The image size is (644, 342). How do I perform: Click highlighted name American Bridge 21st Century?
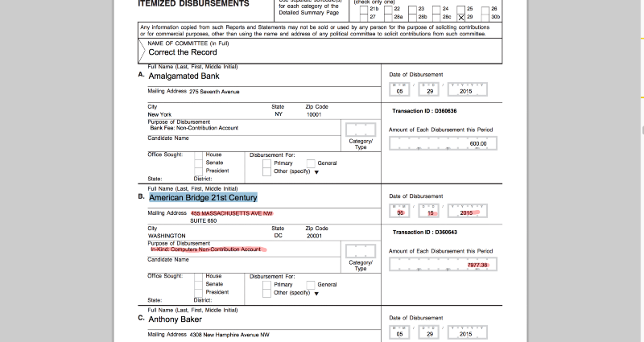click(x=203, y=197)
